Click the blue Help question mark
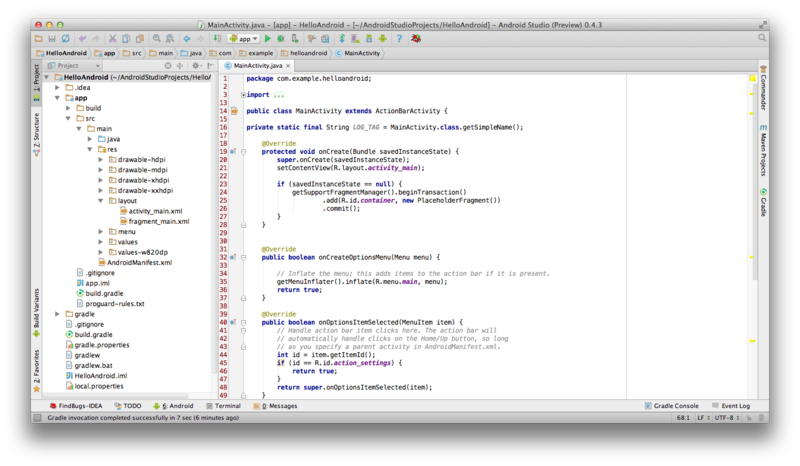The image size is (800, 466). [399, 38]
